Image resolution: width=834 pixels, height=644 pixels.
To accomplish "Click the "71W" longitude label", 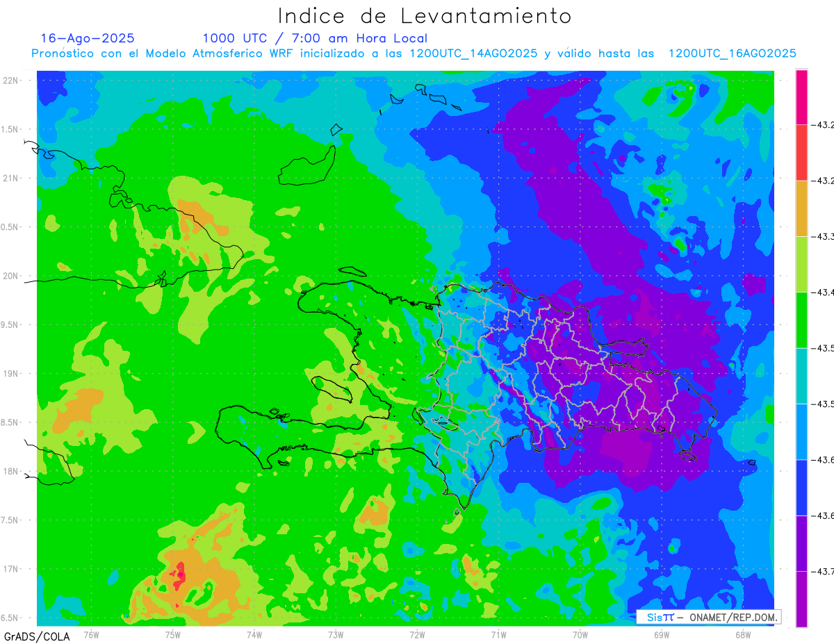I will 498,634.
